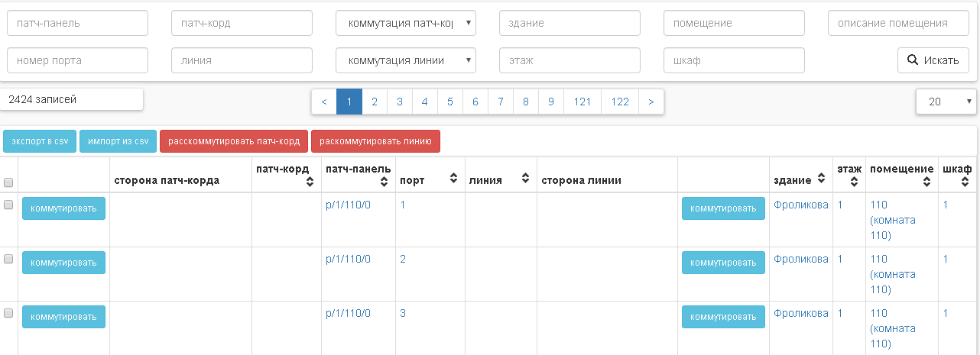
Task: Check the checkbox for port 2 row
Action: tap(8, 259)
